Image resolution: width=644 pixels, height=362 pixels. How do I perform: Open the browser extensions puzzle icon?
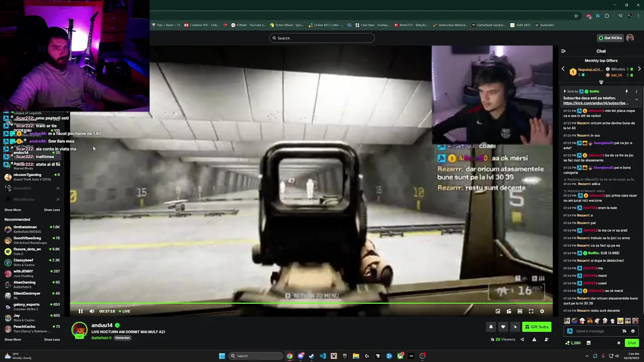608,16
